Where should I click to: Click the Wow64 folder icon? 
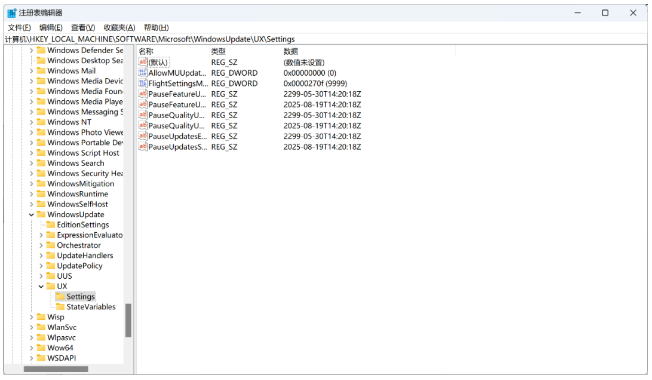point(41,348)
